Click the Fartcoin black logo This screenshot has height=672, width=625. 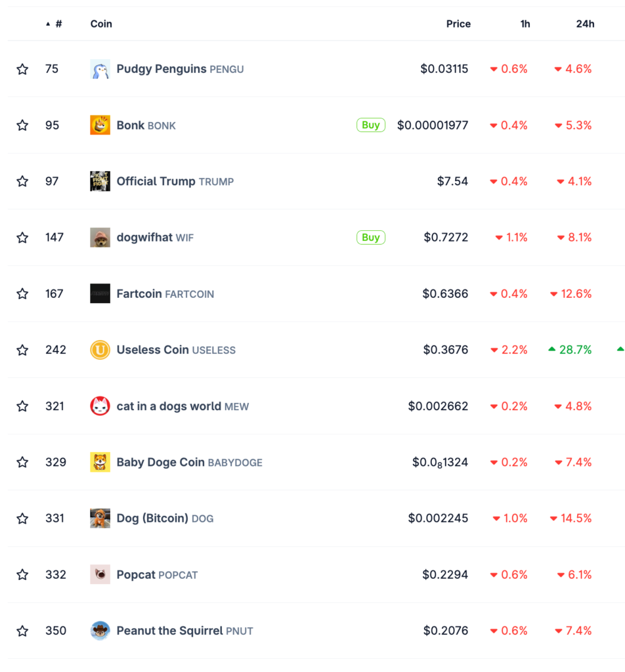(x=100, y=293)
